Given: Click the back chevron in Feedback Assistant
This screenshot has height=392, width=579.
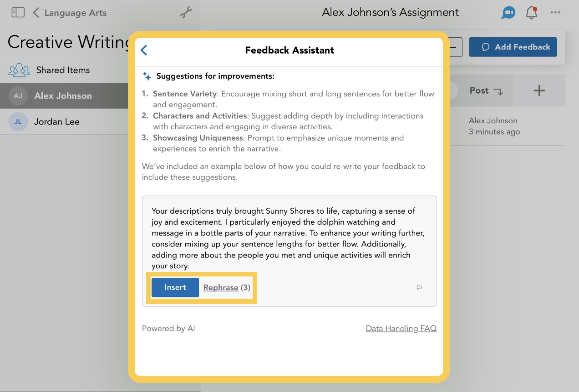Looking at the screenshot, I should pyautogui.click(x=144, y=50).
